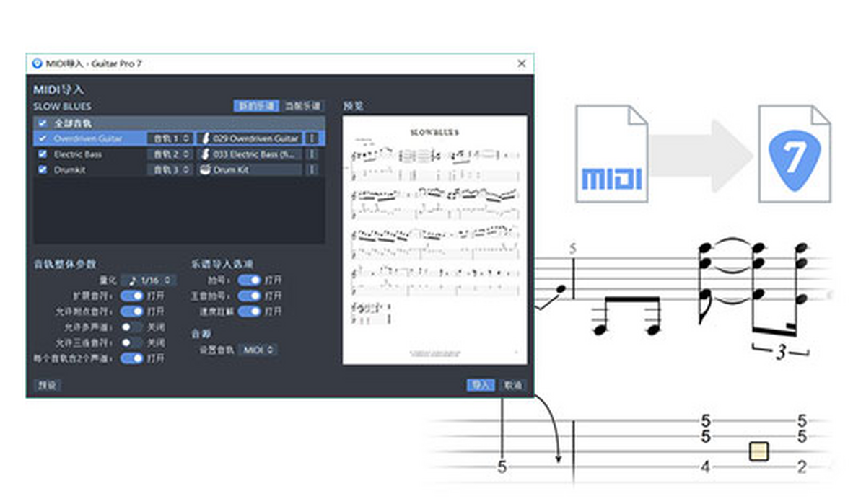This screenshot has width=866, height=504.
Task: Uncheck the Electric Bass track checkbox
Action: 43,154
